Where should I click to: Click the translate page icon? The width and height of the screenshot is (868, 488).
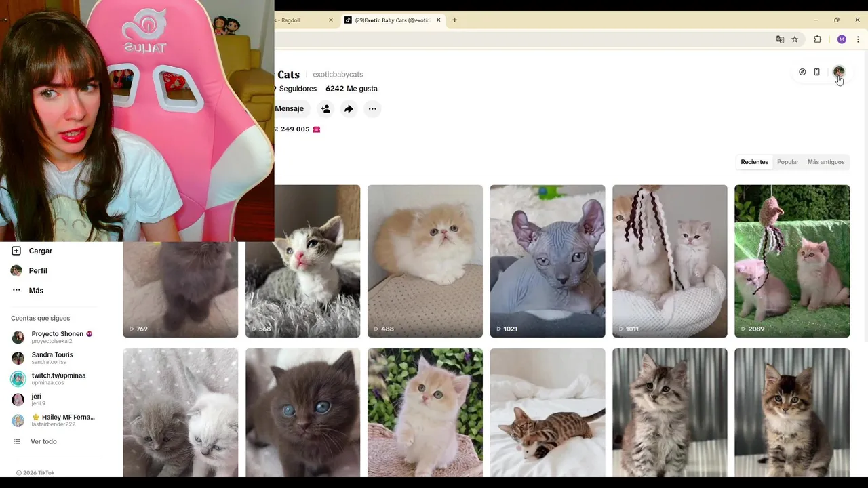click(x=780, y=39)
